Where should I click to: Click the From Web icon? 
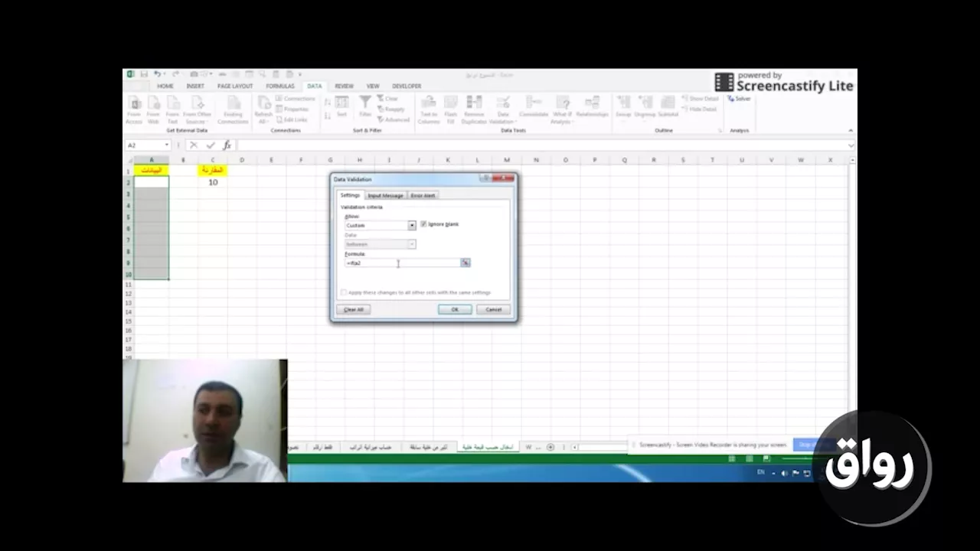153,109
